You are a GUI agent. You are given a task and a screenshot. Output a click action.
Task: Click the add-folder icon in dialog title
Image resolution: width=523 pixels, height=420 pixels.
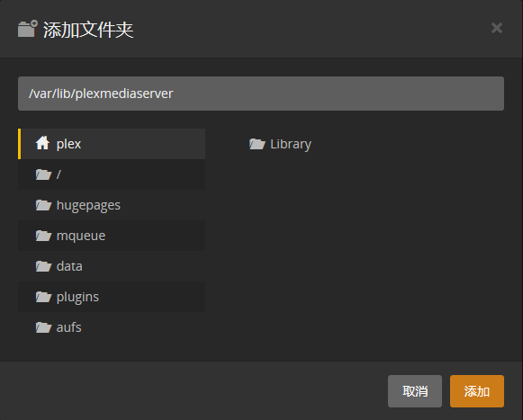[x=28, y=29]
